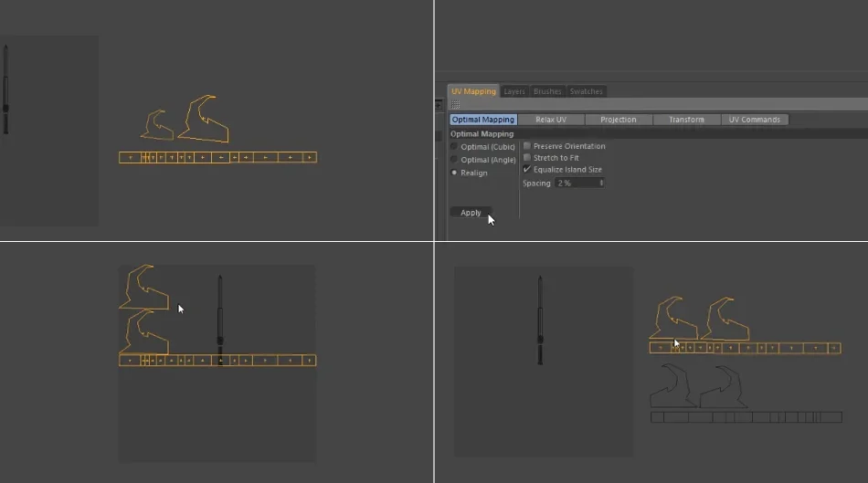Select the Optimal Mapping sub-tab

482,120
